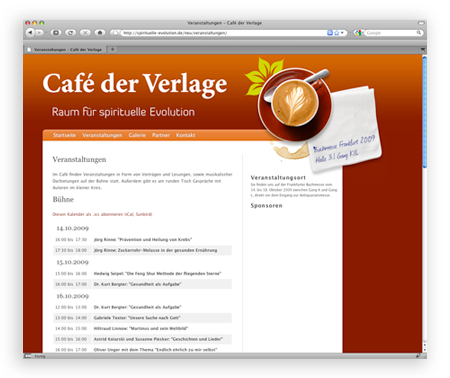Open the address bar history dropdown arrow

click(x=342, y=33)
